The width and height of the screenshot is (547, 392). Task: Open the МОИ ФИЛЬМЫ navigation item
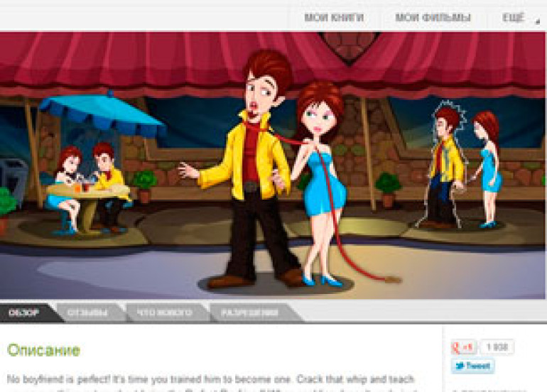433,18
